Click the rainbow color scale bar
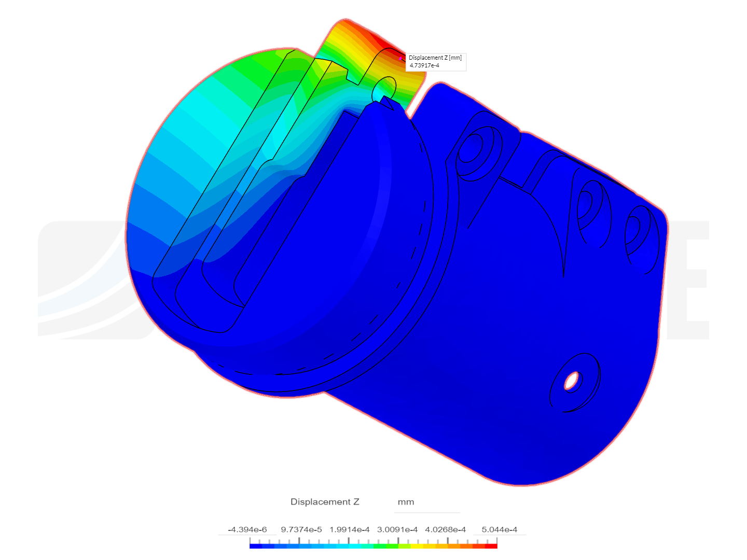747x560 pixels. 374,546
